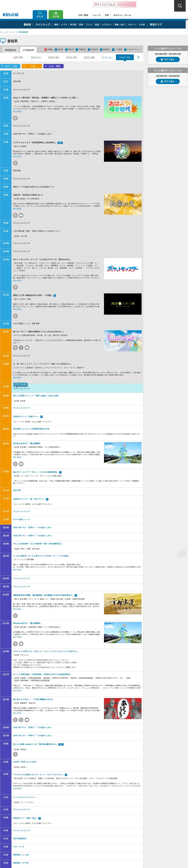188x868 pixels.
Task: Expand 続きを読む for 京都浪漫
Action: tap(17, 609)
